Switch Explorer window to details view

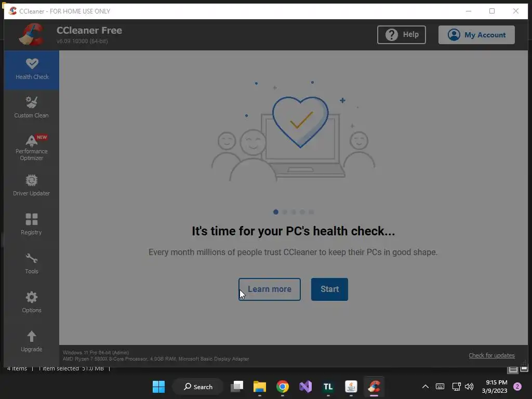[x=513, y=369]
